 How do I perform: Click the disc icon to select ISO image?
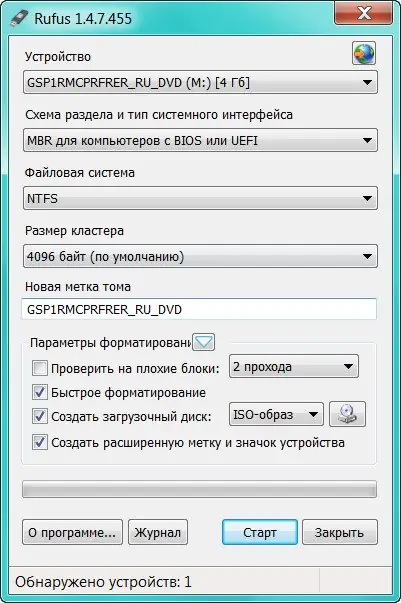tap(348, 415)
